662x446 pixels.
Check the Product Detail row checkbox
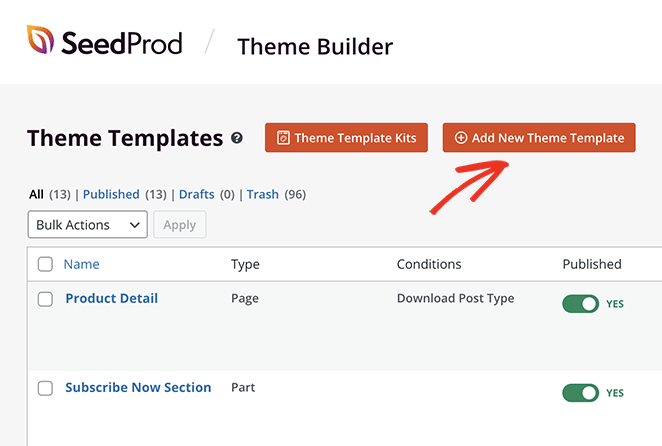click(x=45, y=299)
